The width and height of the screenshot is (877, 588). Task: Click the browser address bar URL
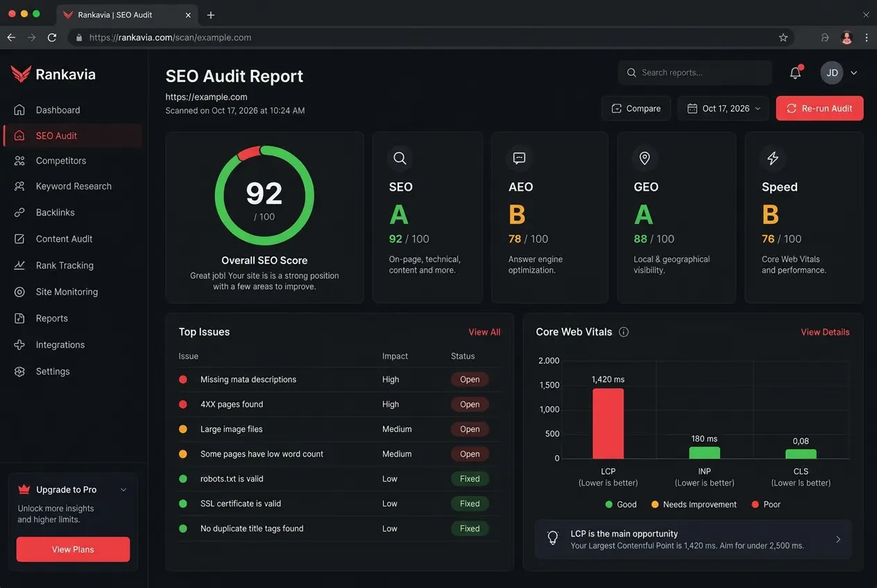[170, 37]
